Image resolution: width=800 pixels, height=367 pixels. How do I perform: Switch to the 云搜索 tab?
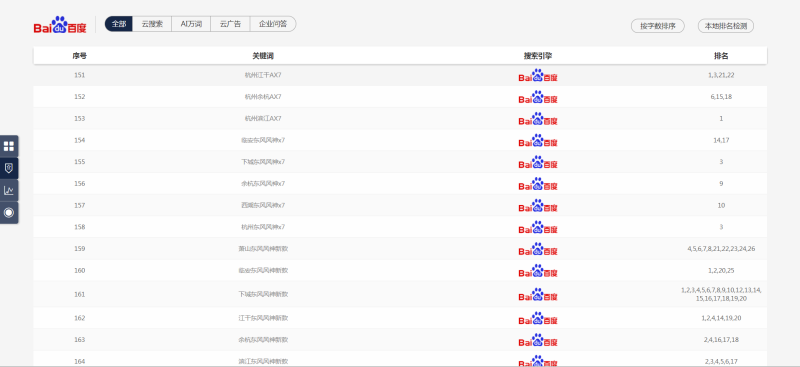coord(152,24)
